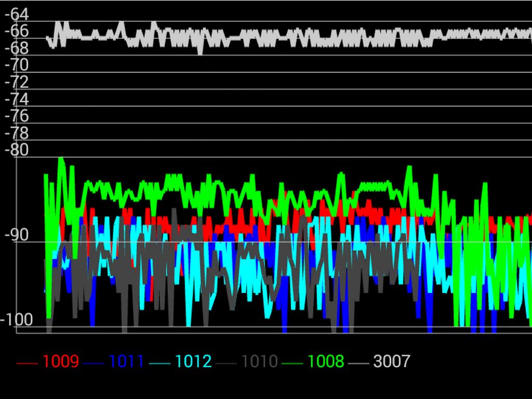Screen dimensions: 532x399
Task: Select the white 3007 legend label
Action: (392, 362)
